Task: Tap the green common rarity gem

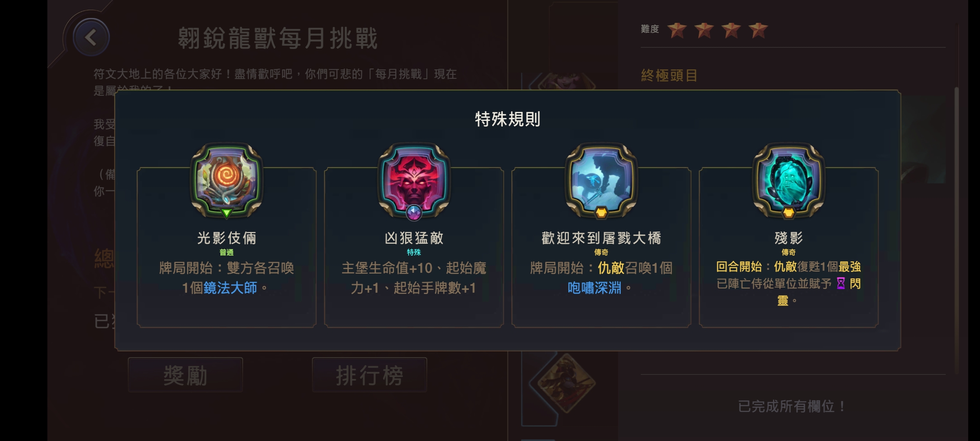Action: click(x=227, y=213)
